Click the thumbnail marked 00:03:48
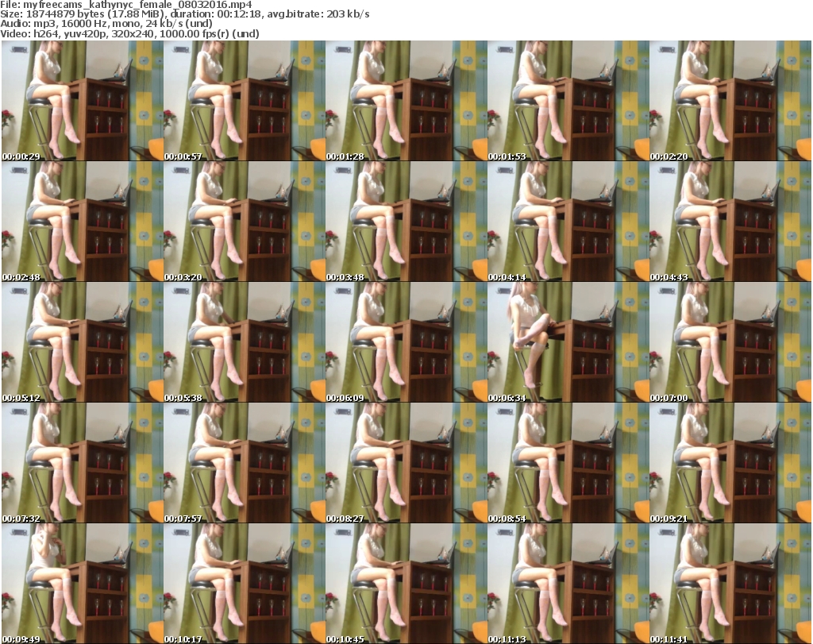813x644 pixels. (x=405, y=222)
